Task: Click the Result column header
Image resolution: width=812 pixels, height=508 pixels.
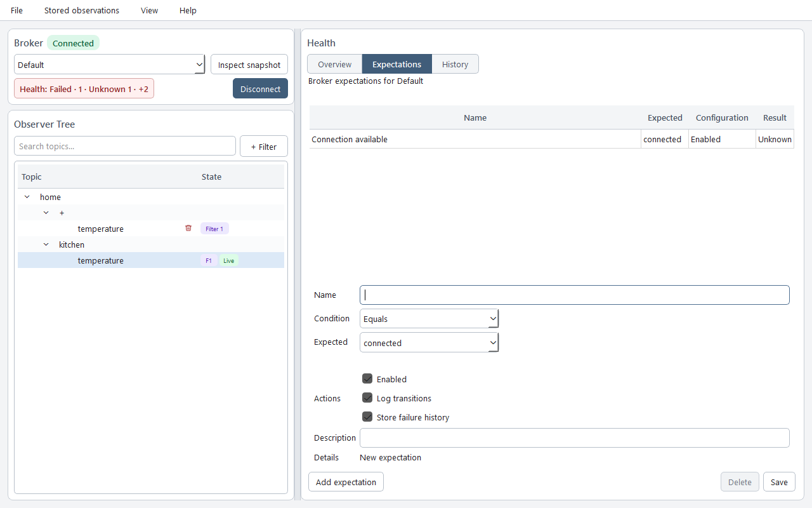Action: click(x=775, y=117)
